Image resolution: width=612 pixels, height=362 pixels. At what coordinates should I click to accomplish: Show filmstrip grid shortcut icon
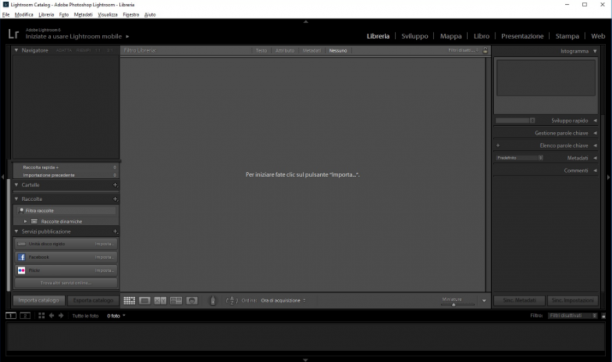tap(41, 316)
